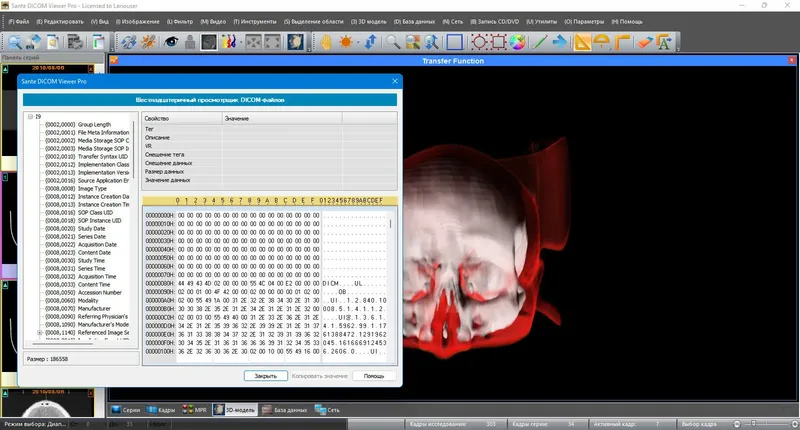Switch to the Серии bottom tab
800x430 pixels.
click(126, 410)
